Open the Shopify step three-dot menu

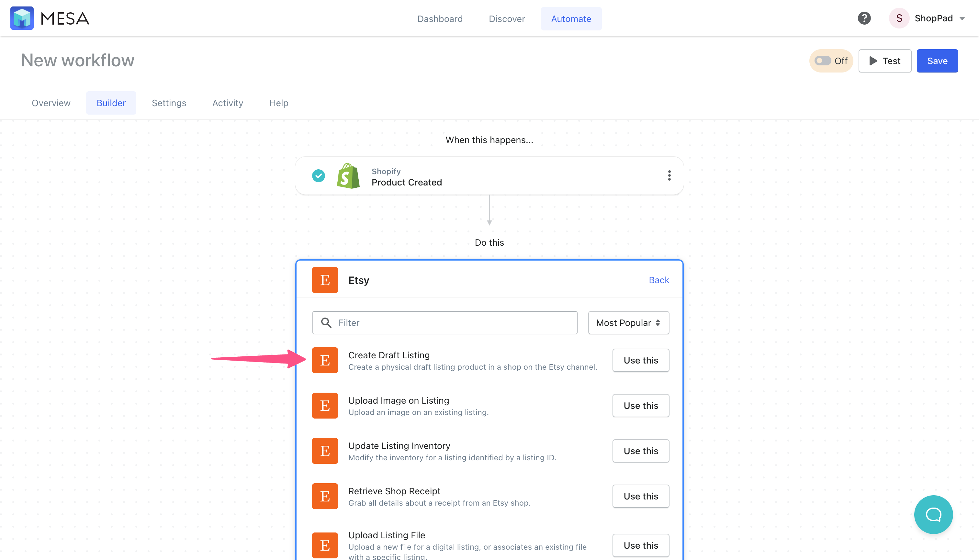(x=669, y=176)
